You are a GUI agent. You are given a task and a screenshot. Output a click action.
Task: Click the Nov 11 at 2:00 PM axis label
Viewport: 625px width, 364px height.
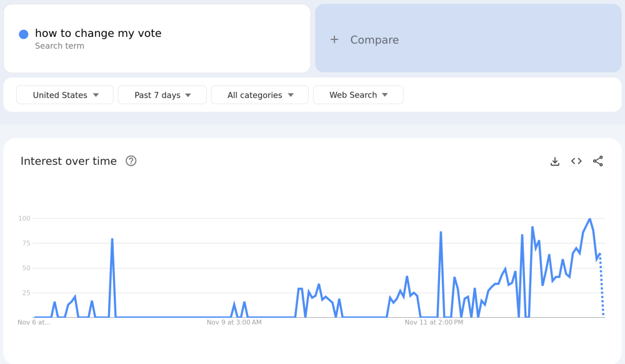pos(434,322)
